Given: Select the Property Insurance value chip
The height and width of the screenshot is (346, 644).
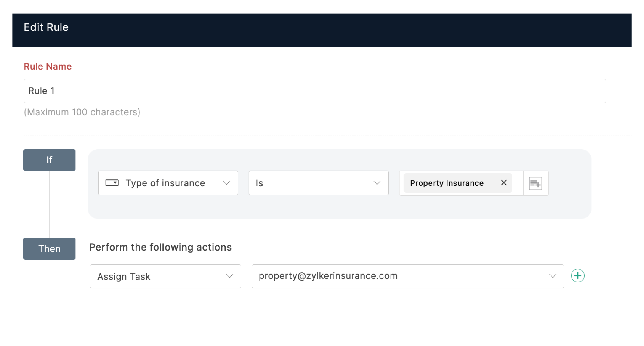Looking at the screenshot, I should coord(447,183).
